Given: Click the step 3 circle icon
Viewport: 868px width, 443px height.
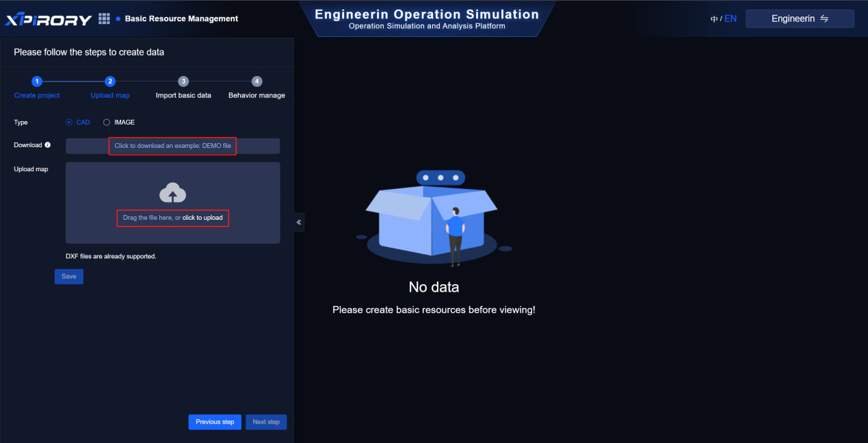Looking at the screenshot, I should point(183,81).
